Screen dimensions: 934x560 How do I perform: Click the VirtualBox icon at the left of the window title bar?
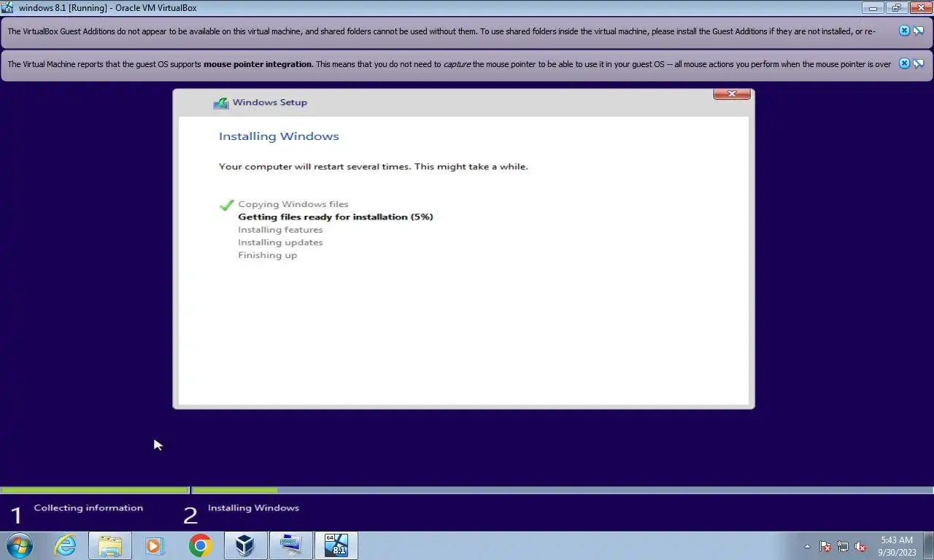coord(7,8)
